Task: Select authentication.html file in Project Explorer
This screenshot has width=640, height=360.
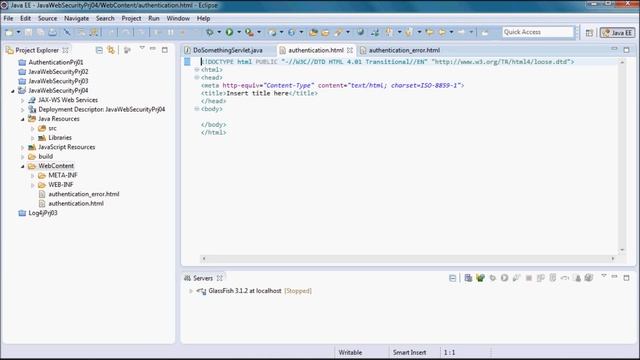Action: pyautogui.click(x=76, y=204)
